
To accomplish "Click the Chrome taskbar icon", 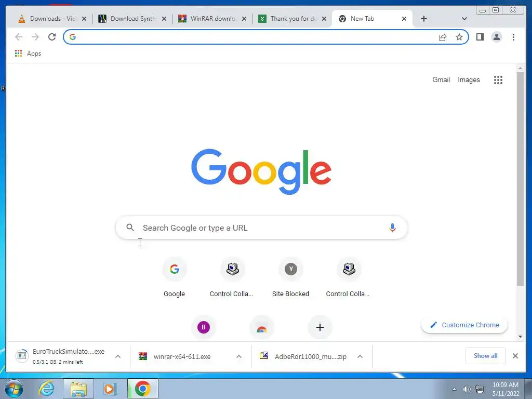I will (x=143, y=389).
